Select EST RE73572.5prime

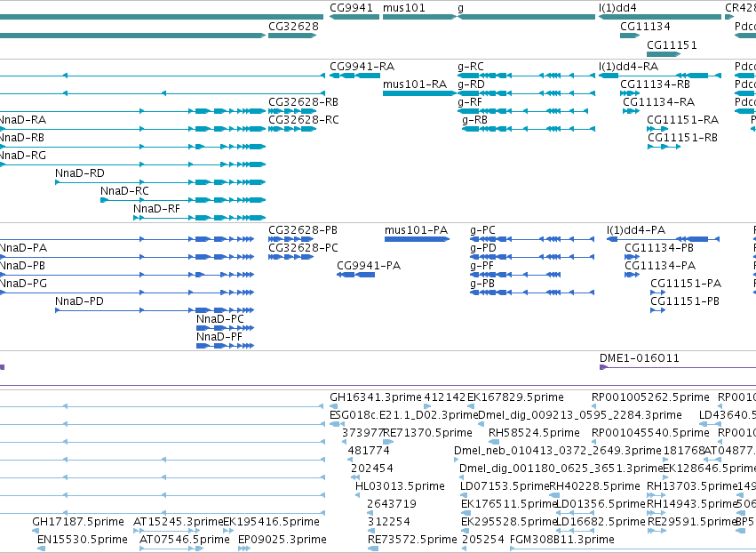coord(373,549)
